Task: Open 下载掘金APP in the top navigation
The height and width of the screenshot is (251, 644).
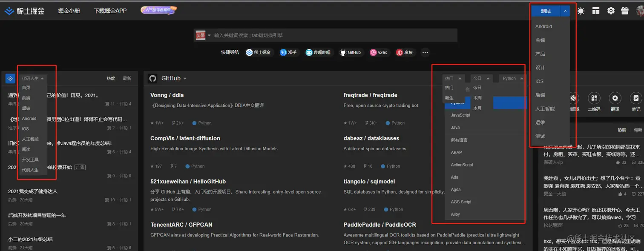Action: pyautogui.click(x=110, y=11)
